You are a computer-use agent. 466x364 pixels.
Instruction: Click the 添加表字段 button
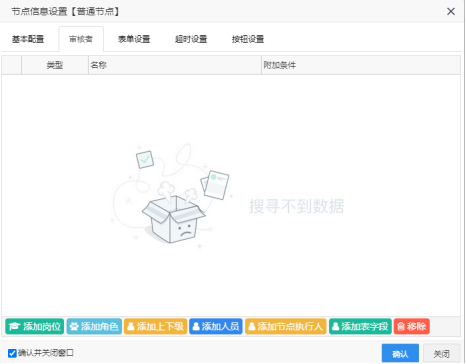[x=360, y=326]
